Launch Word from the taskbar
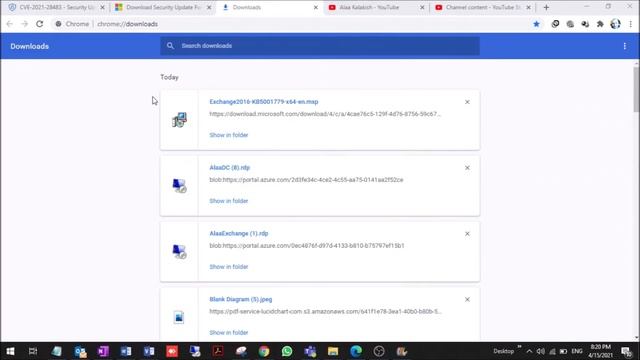Screen dimensions: 640x360 pos(126,351)
